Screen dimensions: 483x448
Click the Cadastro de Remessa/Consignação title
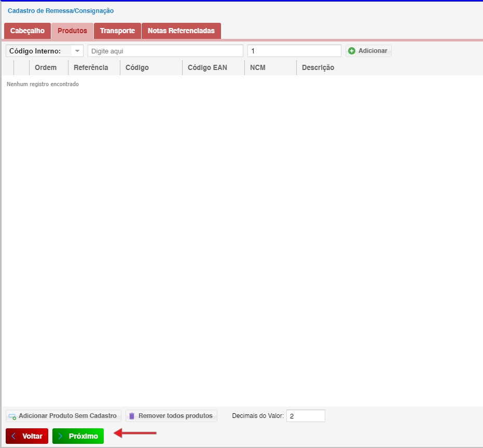point(61,11)
